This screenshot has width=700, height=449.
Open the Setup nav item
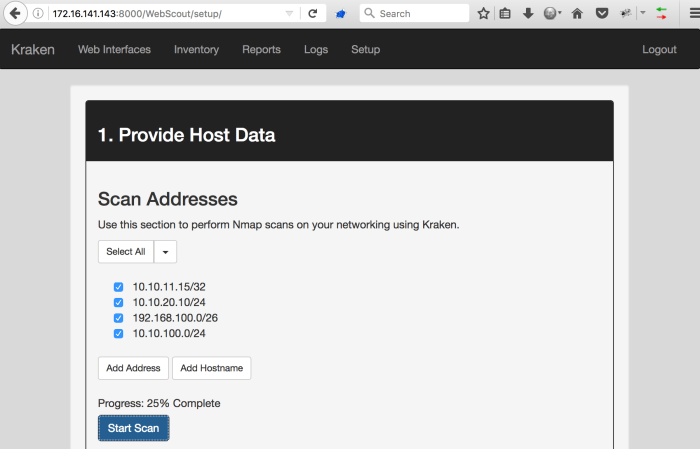pos(366,50)
